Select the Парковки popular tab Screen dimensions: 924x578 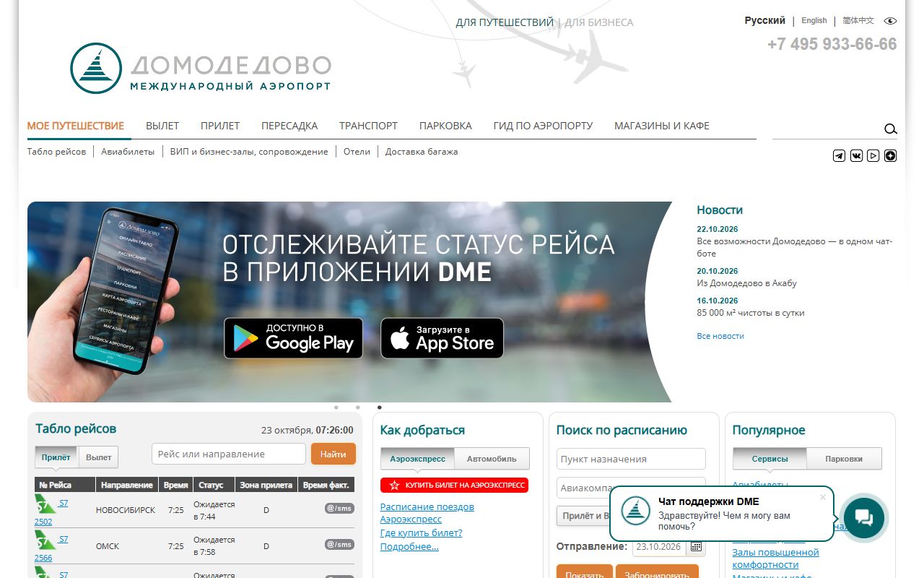(844, 459)
